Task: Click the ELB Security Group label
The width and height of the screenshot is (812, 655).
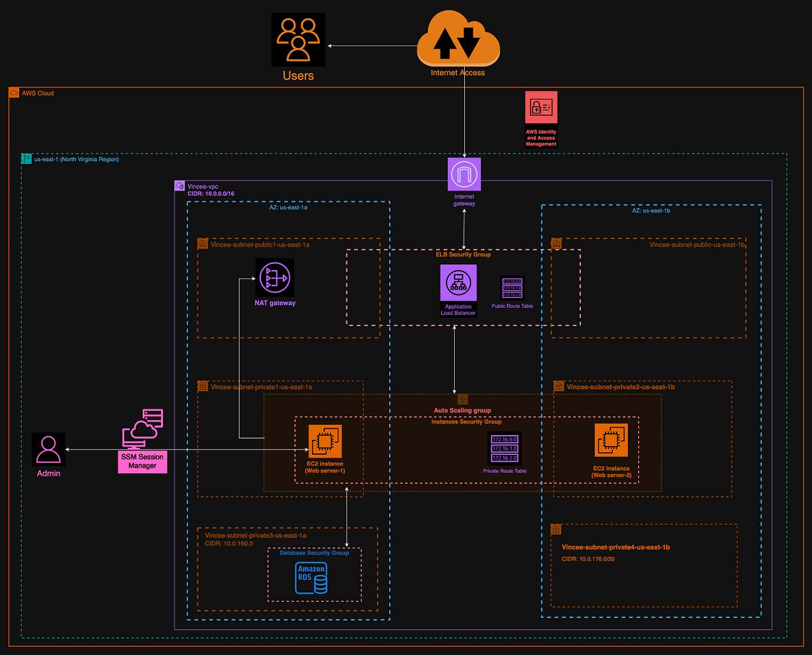Action: 463,255
